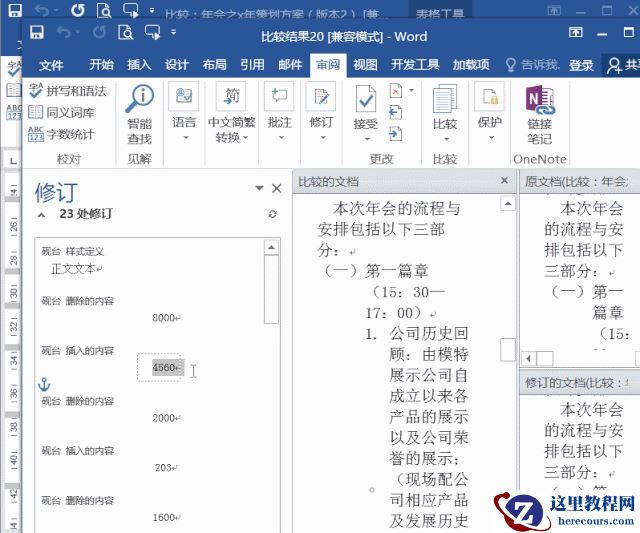Switch to the 插入 ribbon tab
Screen dimensions: 640x533
click(x=139, y=64)
